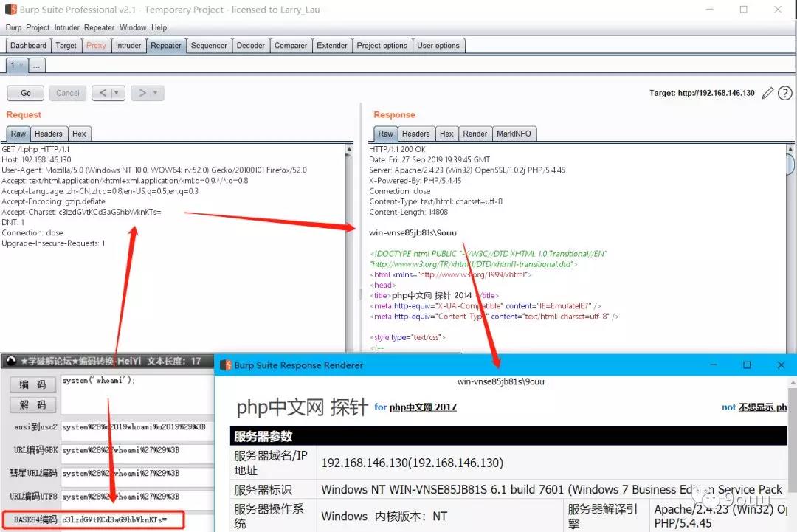The height and width of the screenshot is (532, 797).
Task: Click the 编码 (encode) button in the encoder tool
Action: point(32,384)
